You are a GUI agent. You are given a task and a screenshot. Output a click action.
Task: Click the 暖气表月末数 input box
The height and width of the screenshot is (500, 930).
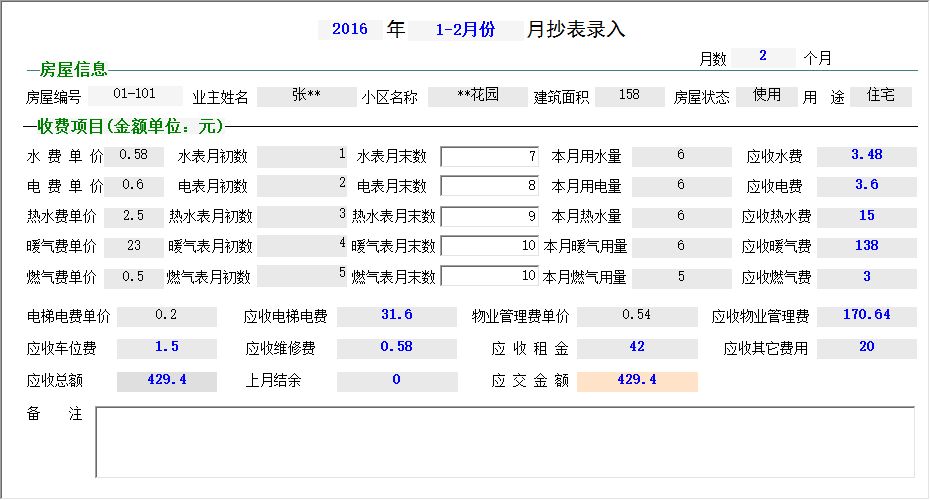point(491,247)
